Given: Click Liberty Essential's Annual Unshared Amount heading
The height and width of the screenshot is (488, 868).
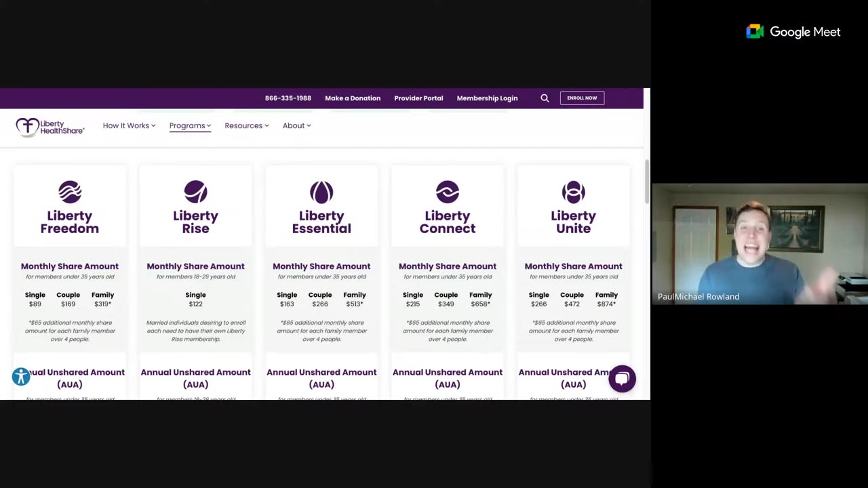Looking at the screenshot, I should [x=321, y=378].
